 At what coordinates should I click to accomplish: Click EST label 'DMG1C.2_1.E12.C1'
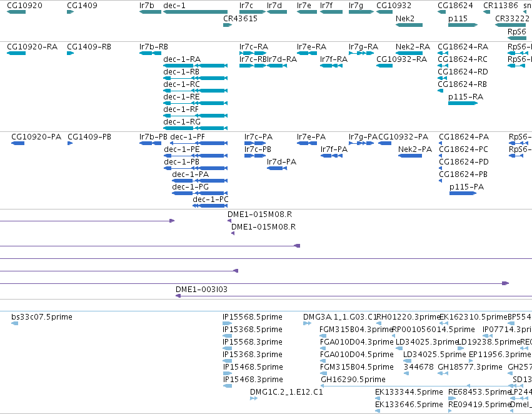(286, 392)
